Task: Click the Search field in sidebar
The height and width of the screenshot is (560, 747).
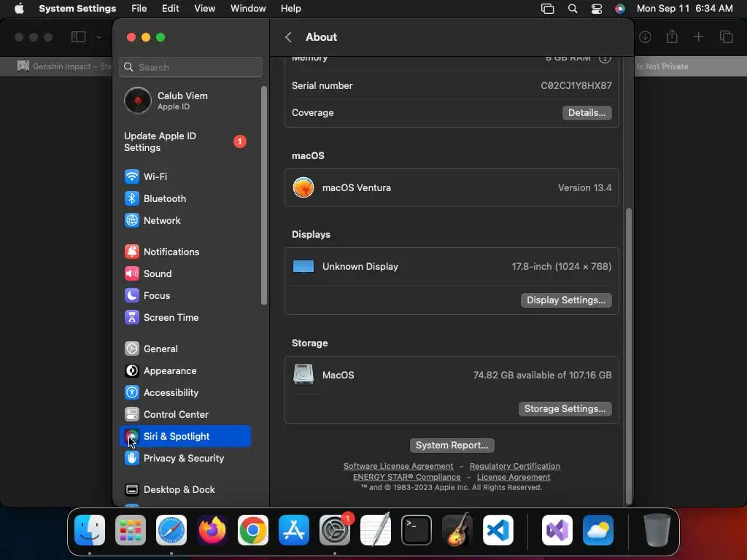Action: tap(190, 67)
